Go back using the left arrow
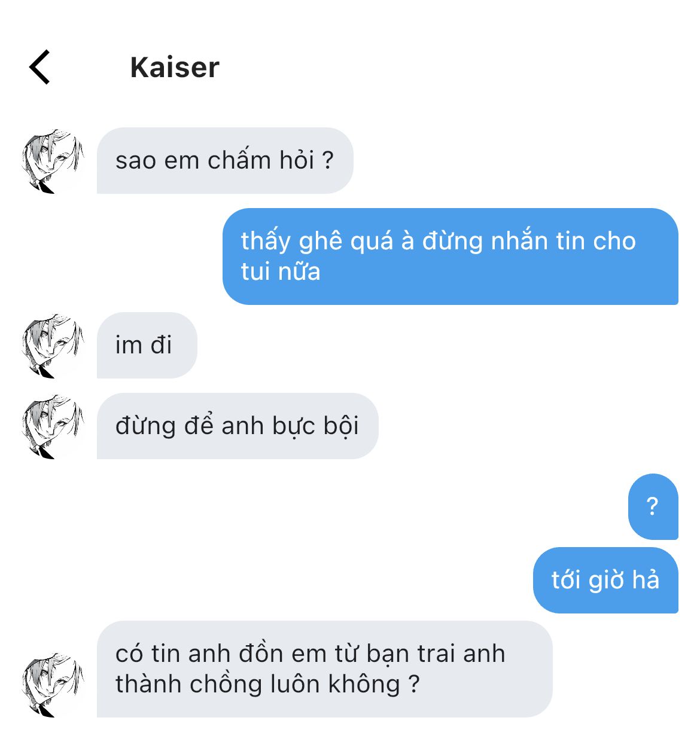700x751 pixels. (x=39, y=67)
